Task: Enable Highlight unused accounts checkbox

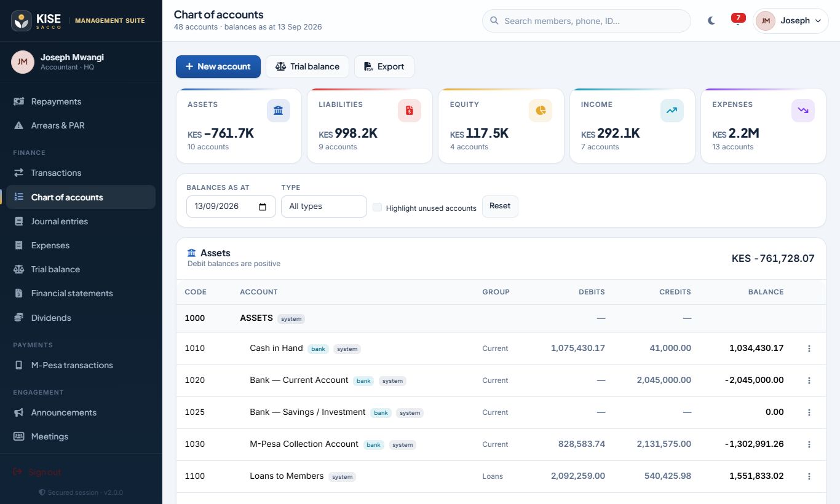Action: 378,207
